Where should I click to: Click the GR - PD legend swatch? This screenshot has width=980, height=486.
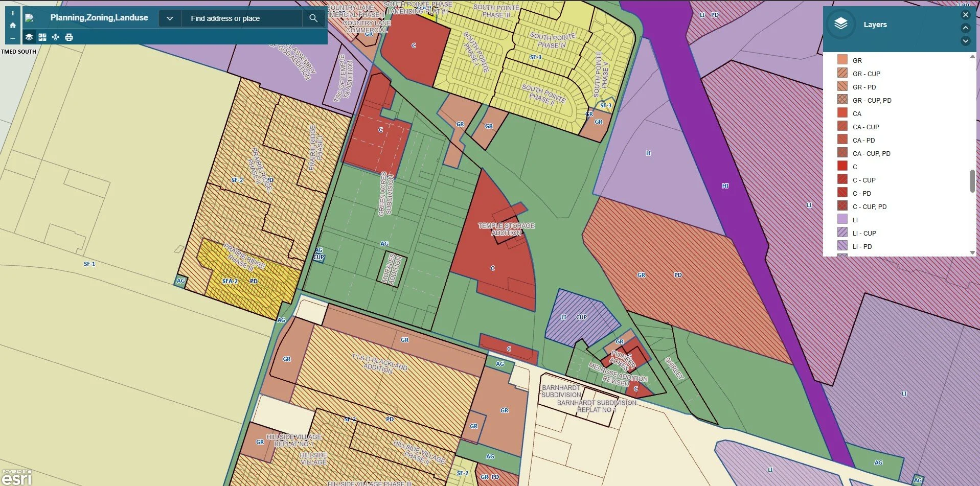pos(842,86)
